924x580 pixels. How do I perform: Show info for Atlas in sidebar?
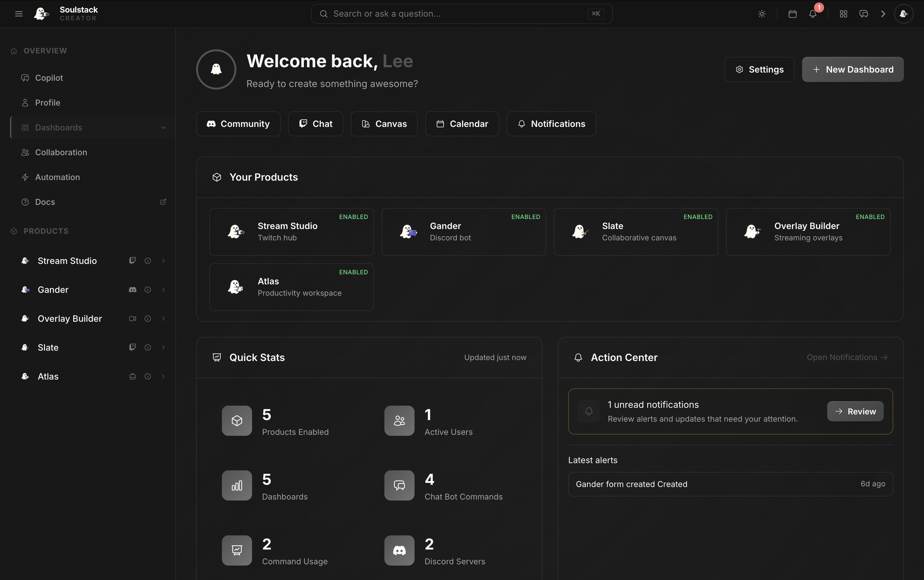click(x=148, y=377)
